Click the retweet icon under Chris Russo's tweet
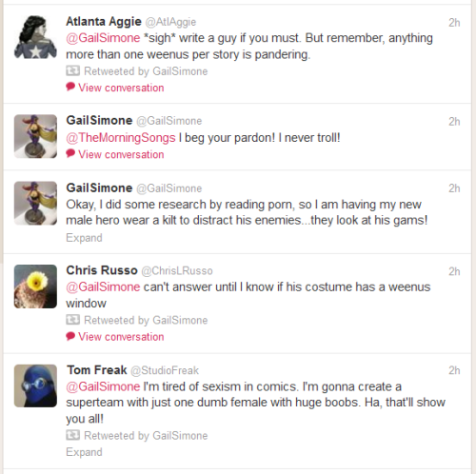 click(72, 320)
